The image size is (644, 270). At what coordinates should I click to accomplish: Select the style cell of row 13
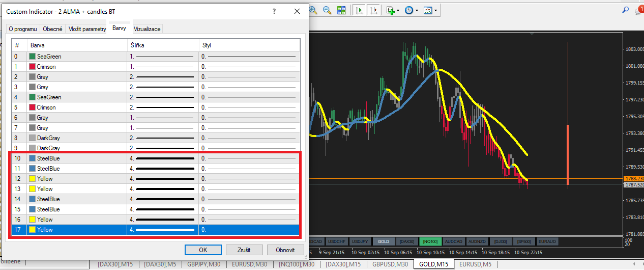tap(248, 189)
